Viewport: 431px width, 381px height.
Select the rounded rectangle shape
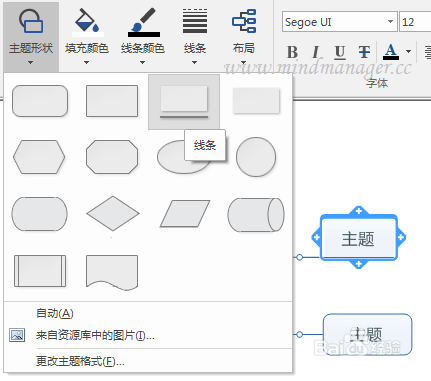click(x=40, y=101)
